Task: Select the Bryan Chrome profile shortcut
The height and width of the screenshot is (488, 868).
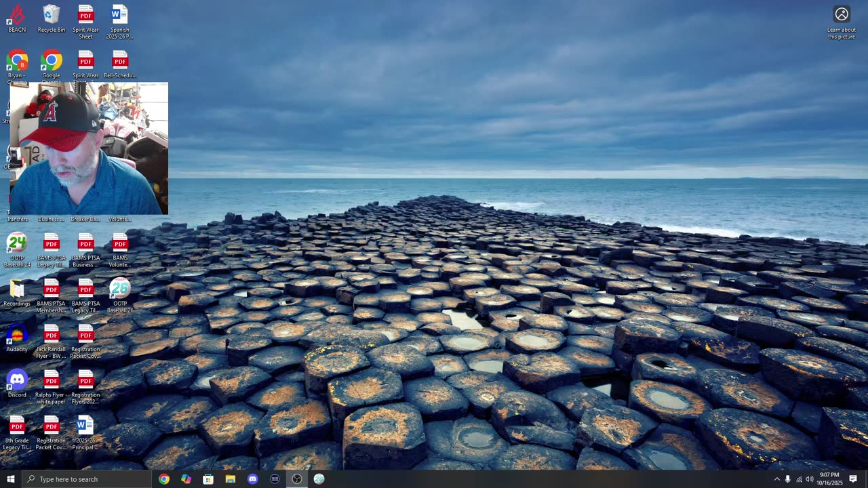Action: pyautogui.click(x=17, y=66)
